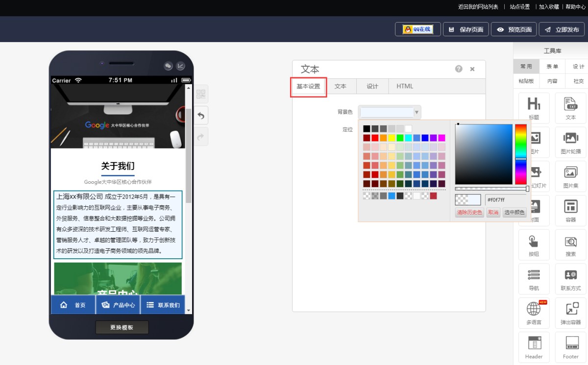This screenshot has width=588, height=365.
Task: Switch toolbox to the 表单 tab
Action: pos(552,67)
